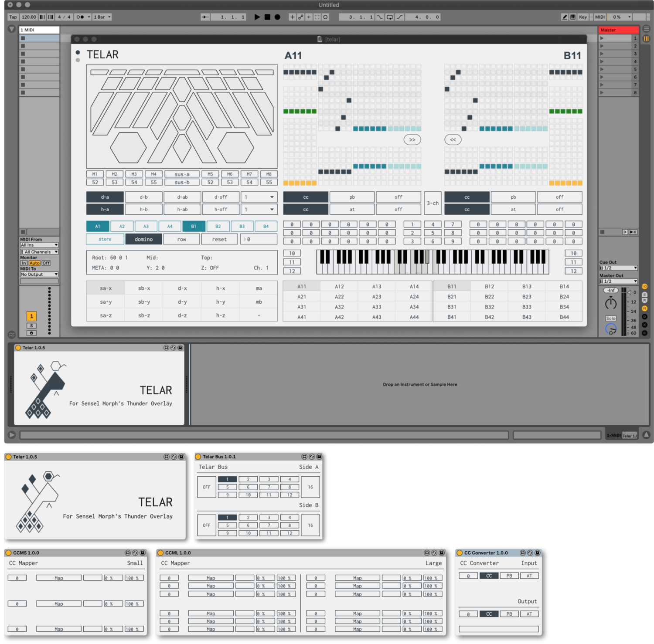Open the All Channels dropdown
Image resolution: width=654 pixels, height=644 pixels.
click(39, 252)
